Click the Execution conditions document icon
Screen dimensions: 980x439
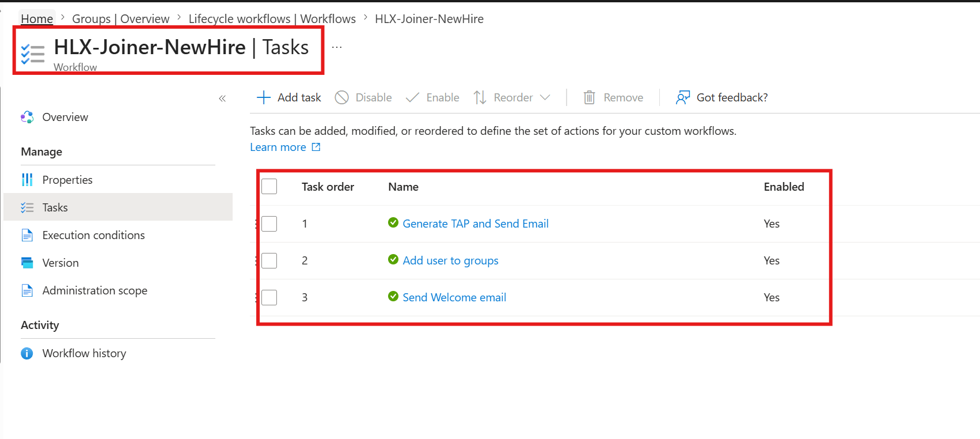[x=27, y=235]
